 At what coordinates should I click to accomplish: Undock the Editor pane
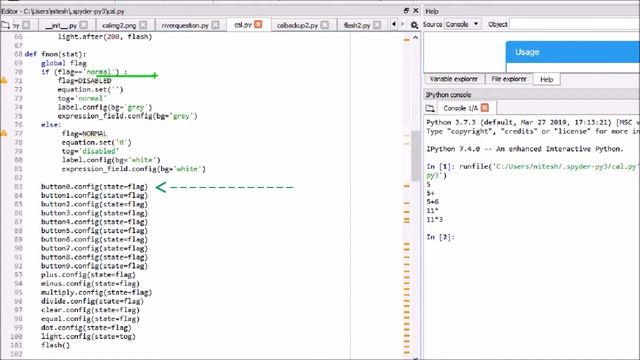[406, 11]
